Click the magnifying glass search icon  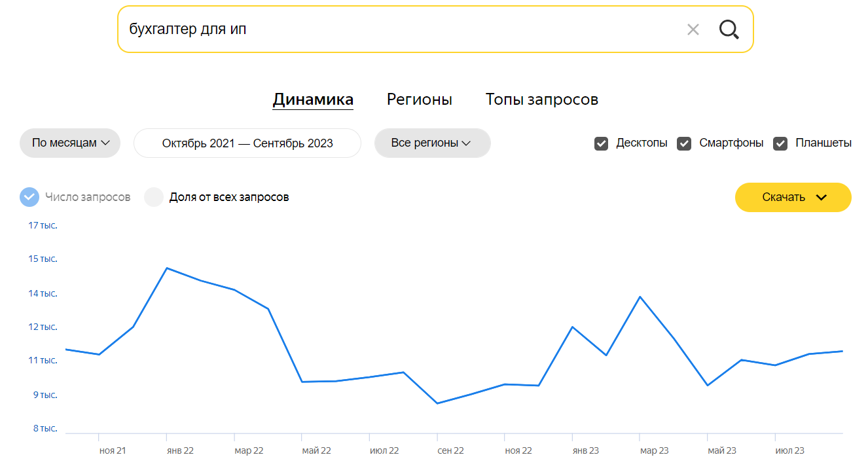(729, 29)
